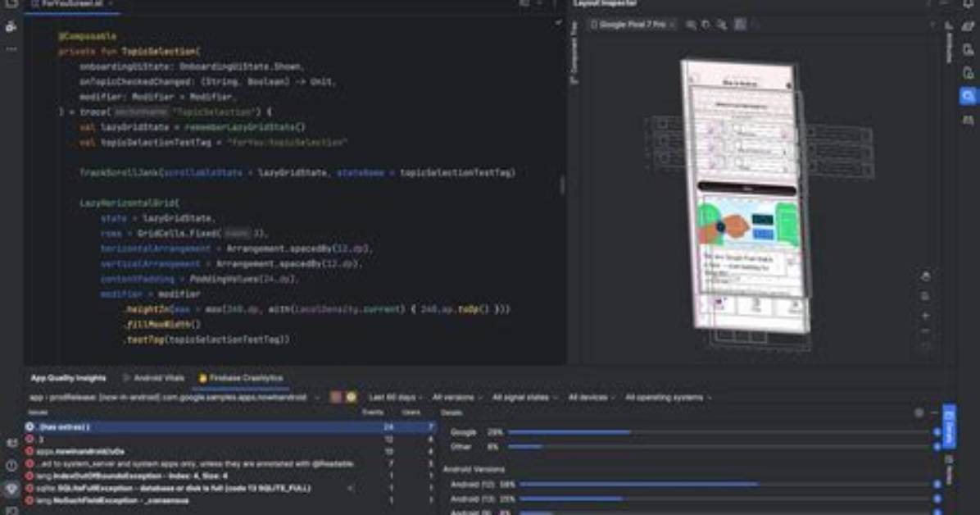Click the LazyHorizontalGrid( code line
Viewport: 980px width, 515px height.
coord(129,203)
